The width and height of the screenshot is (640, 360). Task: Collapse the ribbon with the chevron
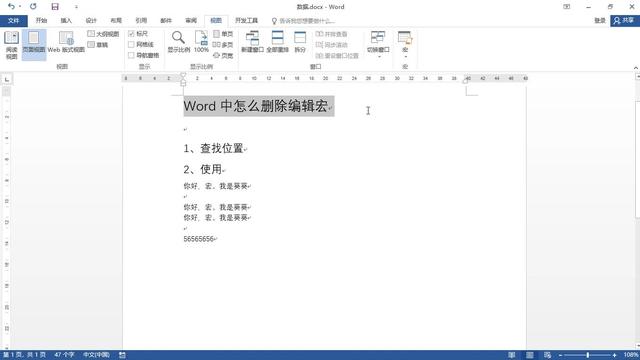[x=636, y=68]
